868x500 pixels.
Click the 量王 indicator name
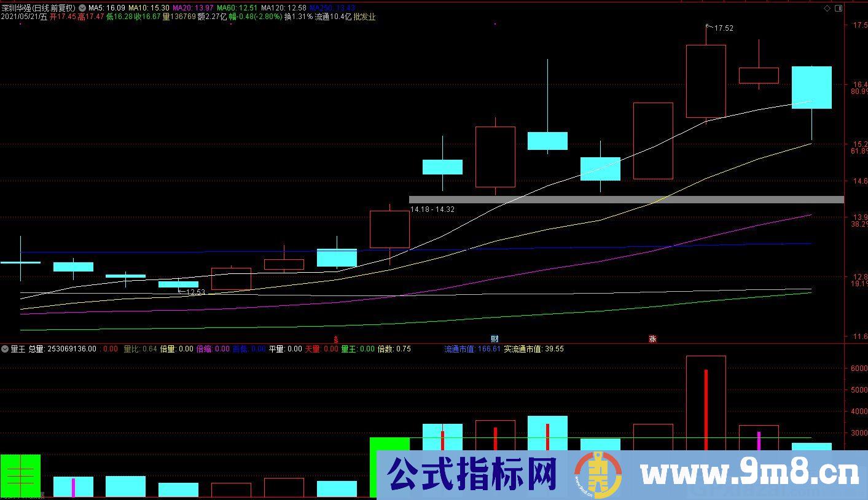click(18, 349)
